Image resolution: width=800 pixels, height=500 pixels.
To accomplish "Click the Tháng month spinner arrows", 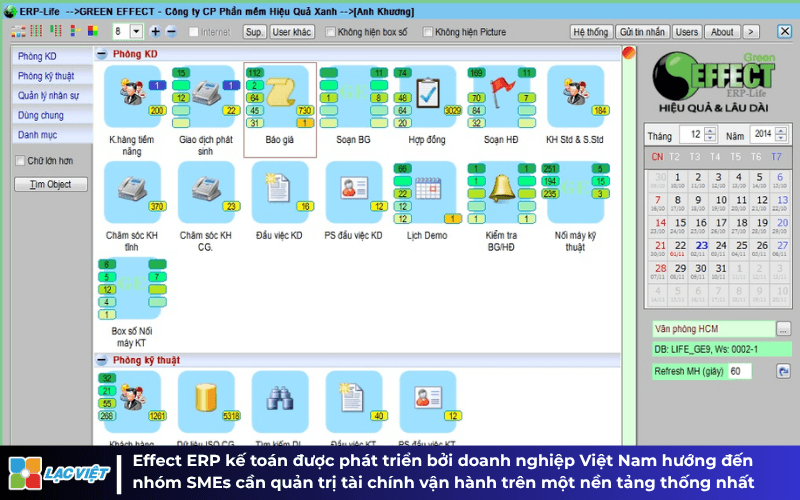I will 710,135.
